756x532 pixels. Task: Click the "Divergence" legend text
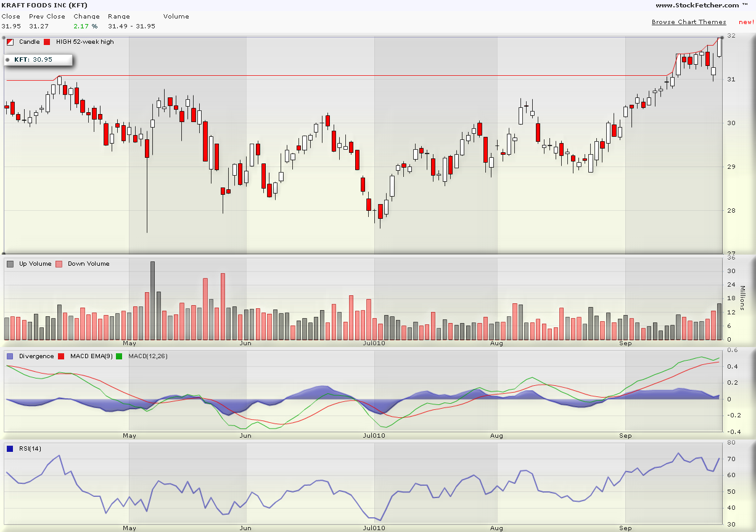coord(36,356)
